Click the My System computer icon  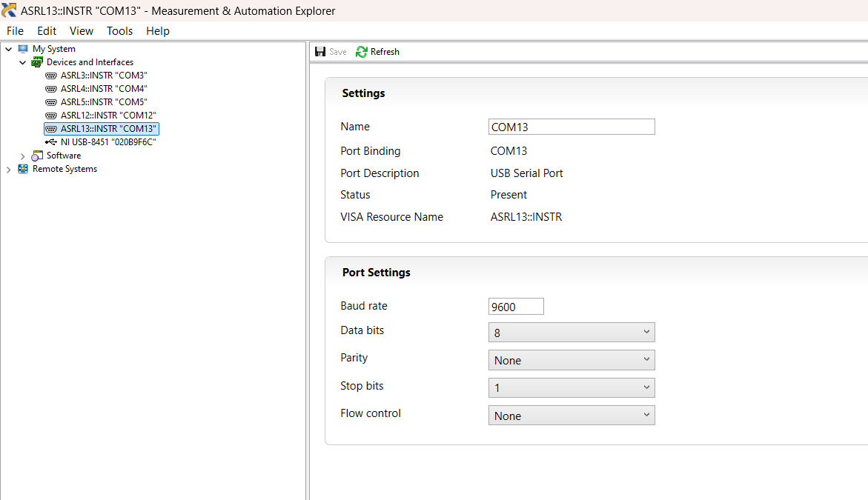pos(23,49)
